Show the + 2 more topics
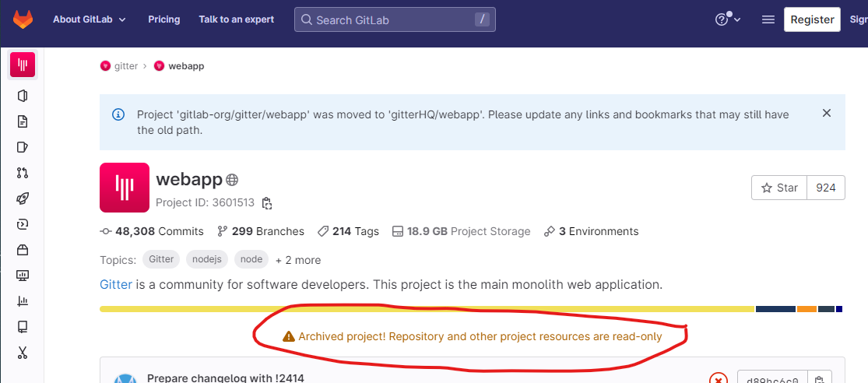This screenshot has width=868, height=383. point(298,260)
